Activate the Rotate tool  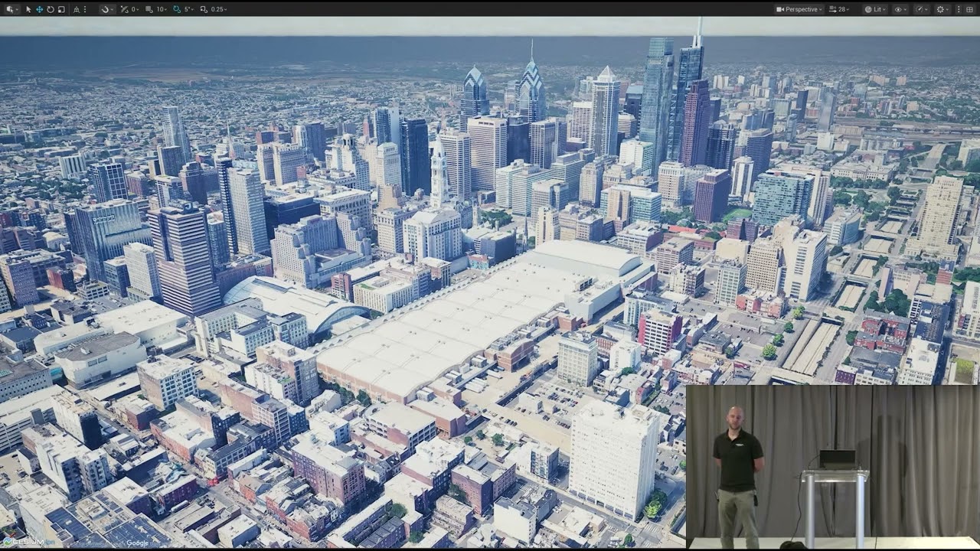(51, 9)
